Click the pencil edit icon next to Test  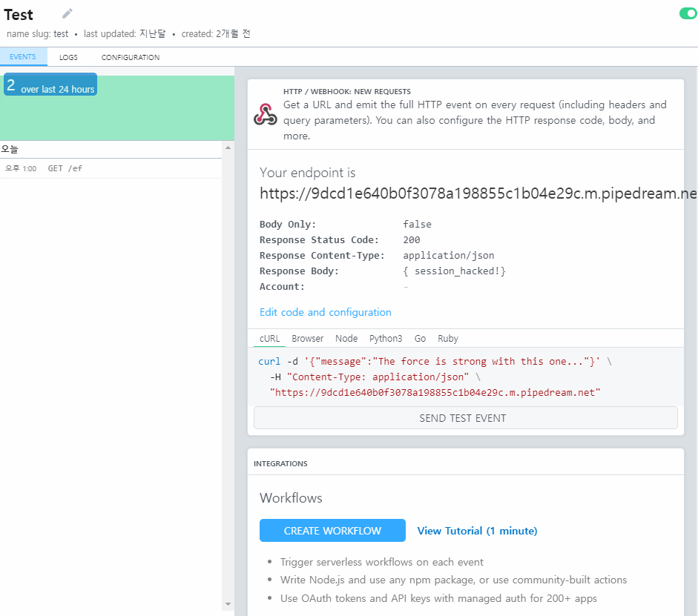pos(68,14)
